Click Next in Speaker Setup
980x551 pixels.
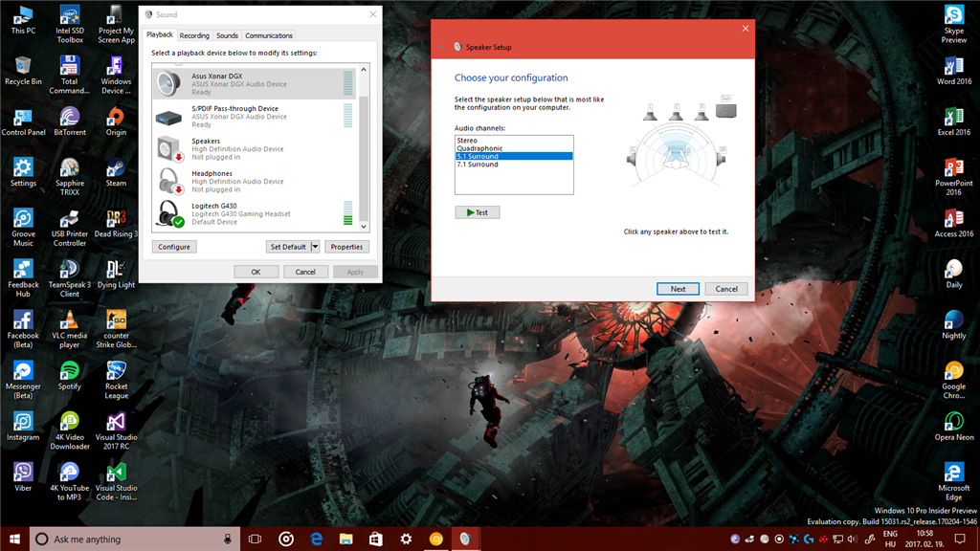coord(678,289)
